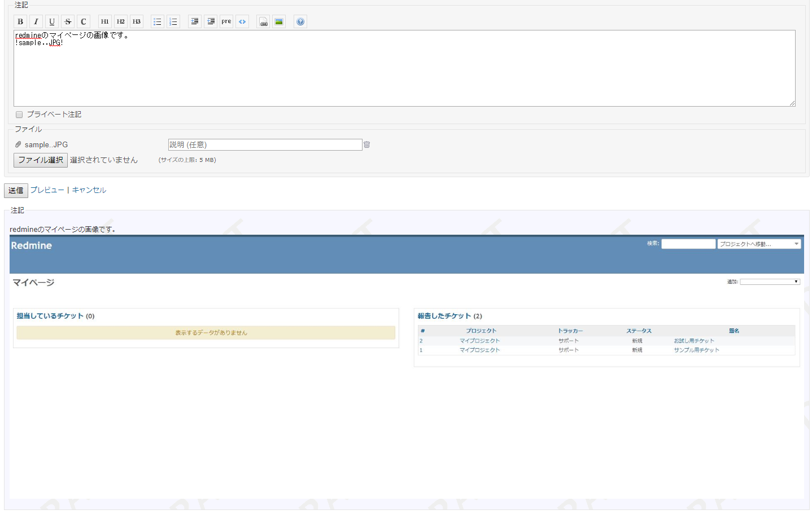Open the wiki formatting help
812x514 pixels.
pyautogui.click(x=300, y=21)
